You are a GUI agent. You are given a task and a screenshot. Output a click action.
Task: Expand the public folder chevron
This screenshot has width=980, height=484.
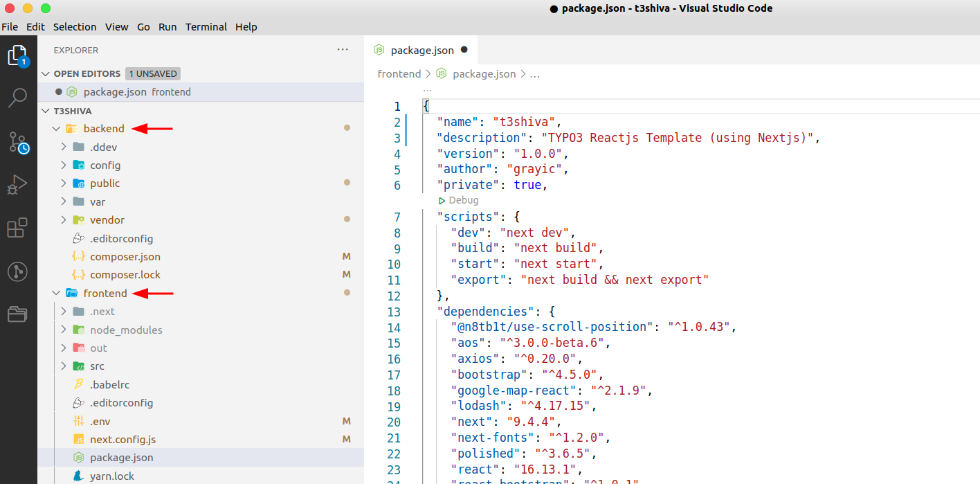click(64, 183)
